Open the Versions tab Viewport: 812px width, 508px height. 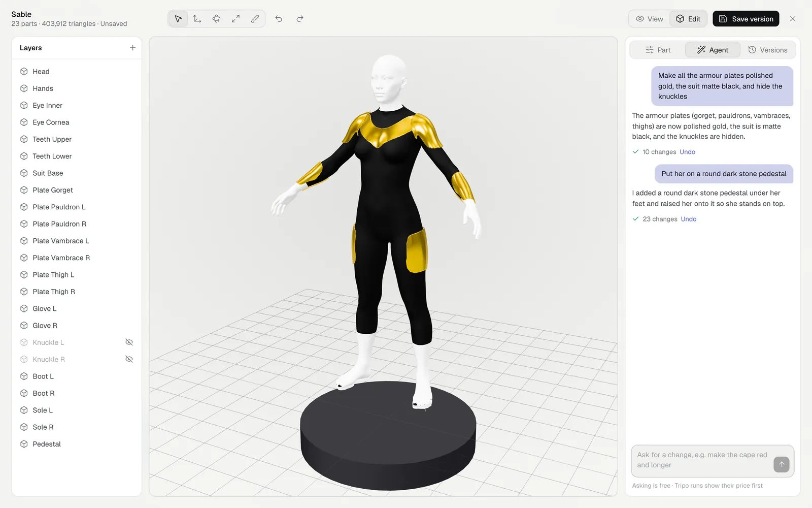point(768,50)
